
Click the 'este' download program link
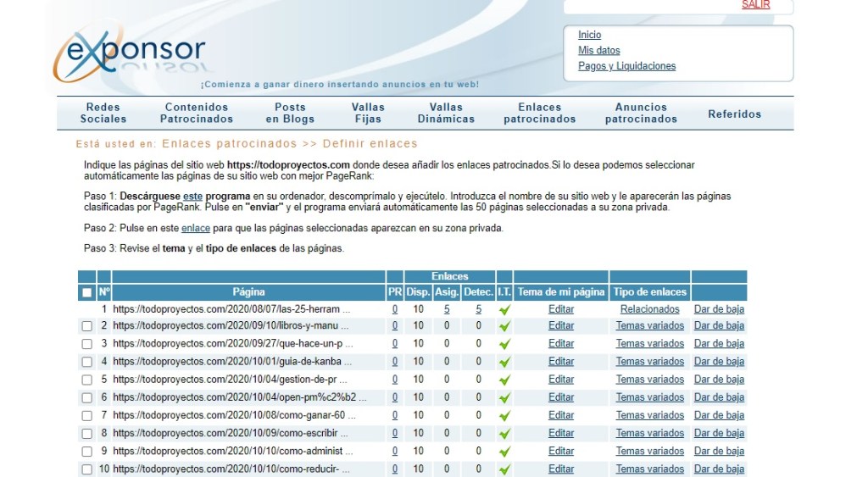193,196
